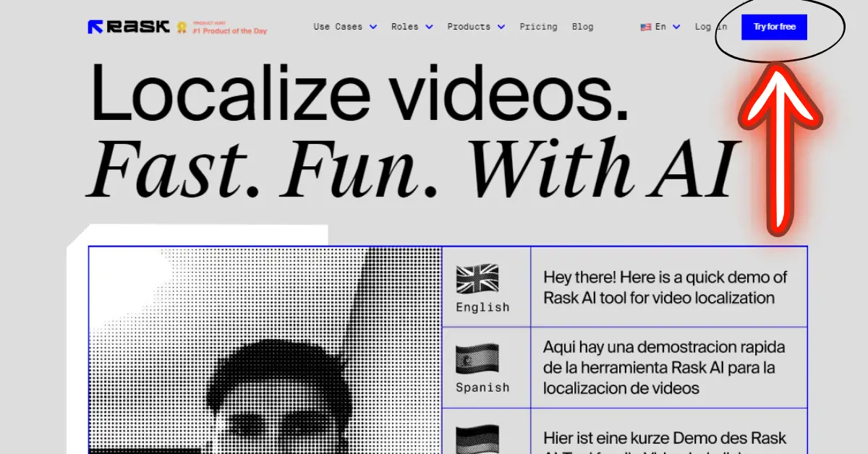Expand the Roles dropdown
This screenshot has height=454, width=868.
(412, 27)
